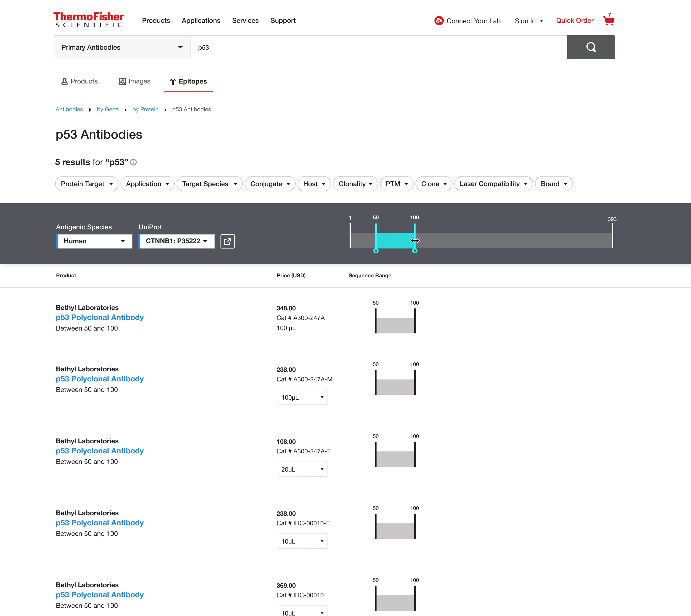Viewport: 691px width, 616px height.
Task: Open 100µL size dropdown for A300-247A-M
Action: [x=302, y=397]
